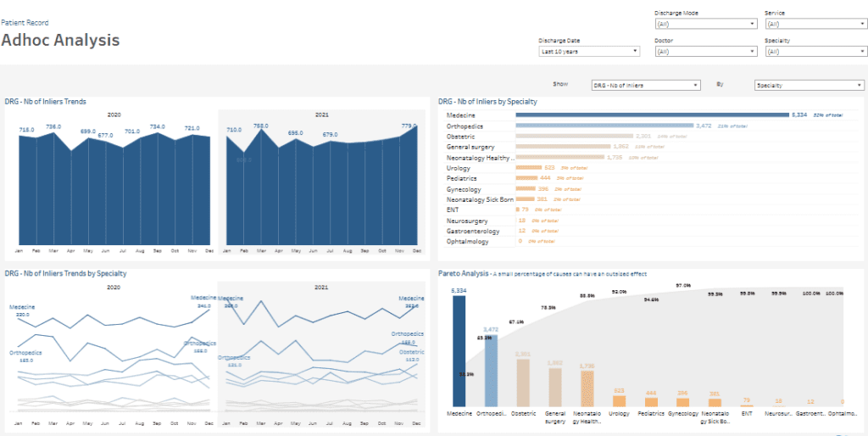Click the DRG - Nb of Inliers Trends title
Viewport: 868px width, 436px height.
(x=46, y=102)
